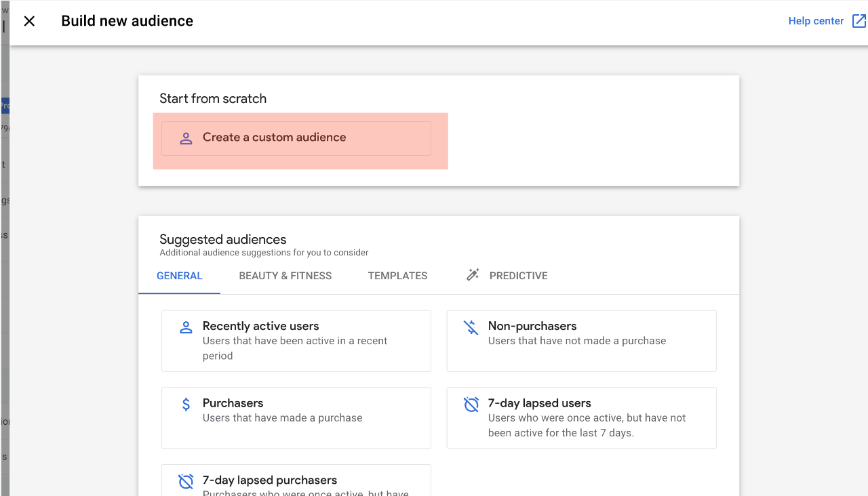
Task: Close the Build new audience dialog
Action: coord(29,21)
